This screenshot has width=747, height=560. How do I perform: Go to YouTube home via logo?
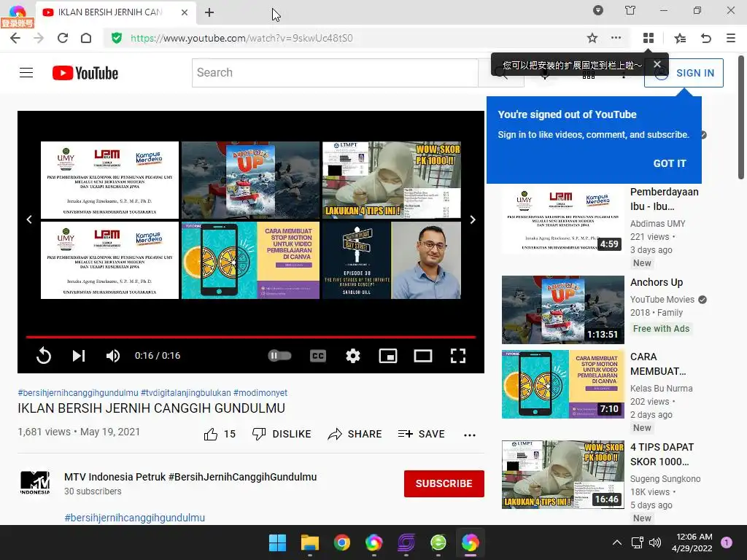click(85, 73)
